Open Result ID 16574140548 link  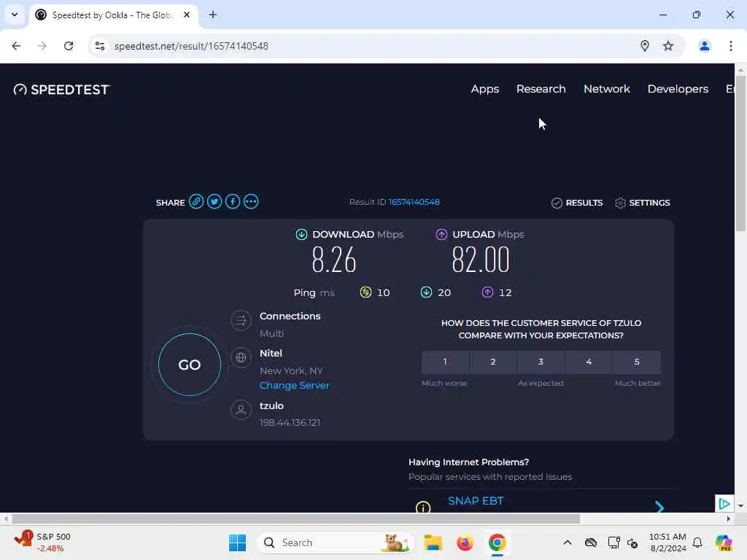click(x=414, y=202)
